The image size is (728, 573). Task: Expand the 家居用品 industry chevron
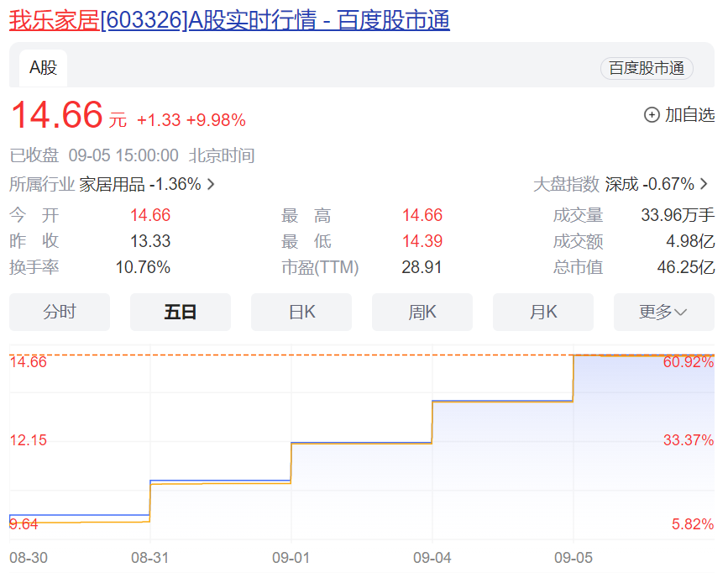coord(211,185)
